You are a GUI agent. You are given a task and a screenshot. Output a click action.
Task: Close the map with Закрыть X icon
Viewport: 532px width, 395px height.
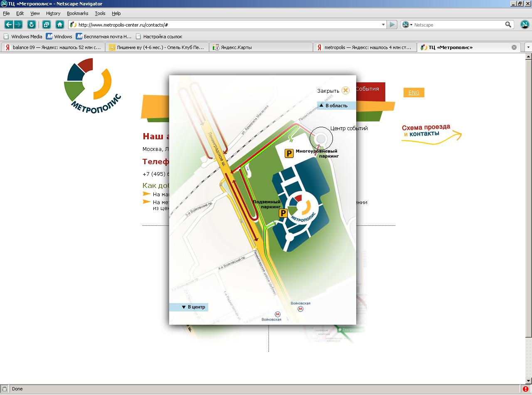(345, 91)
